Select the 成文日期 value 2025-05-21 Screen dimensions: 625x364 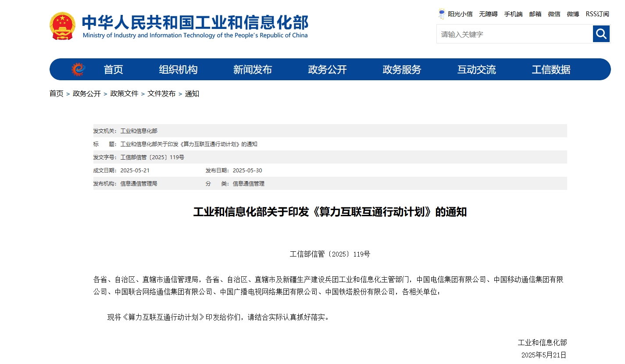click(x=135, y=170)
